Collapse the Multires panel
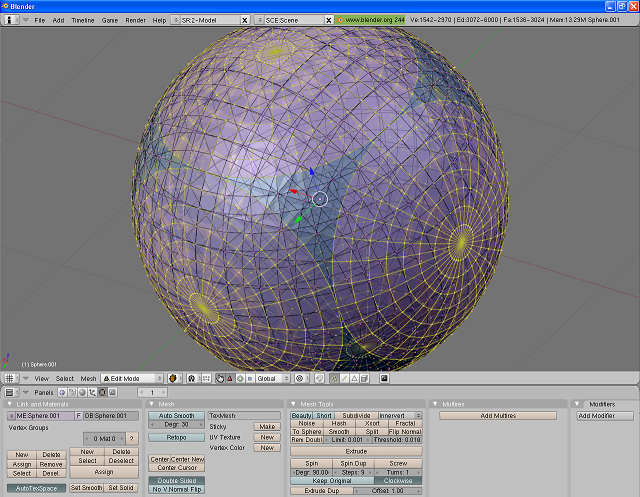640x497 pixels. 435,404
